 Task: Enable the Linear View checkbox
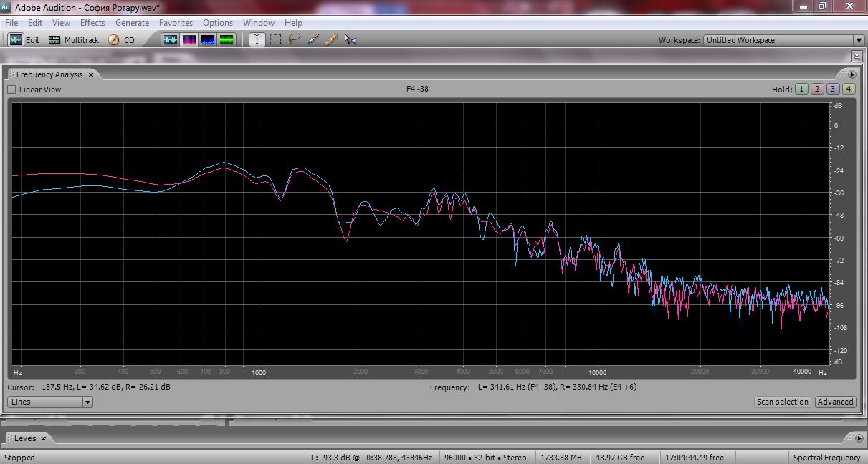tap(11, 90)
